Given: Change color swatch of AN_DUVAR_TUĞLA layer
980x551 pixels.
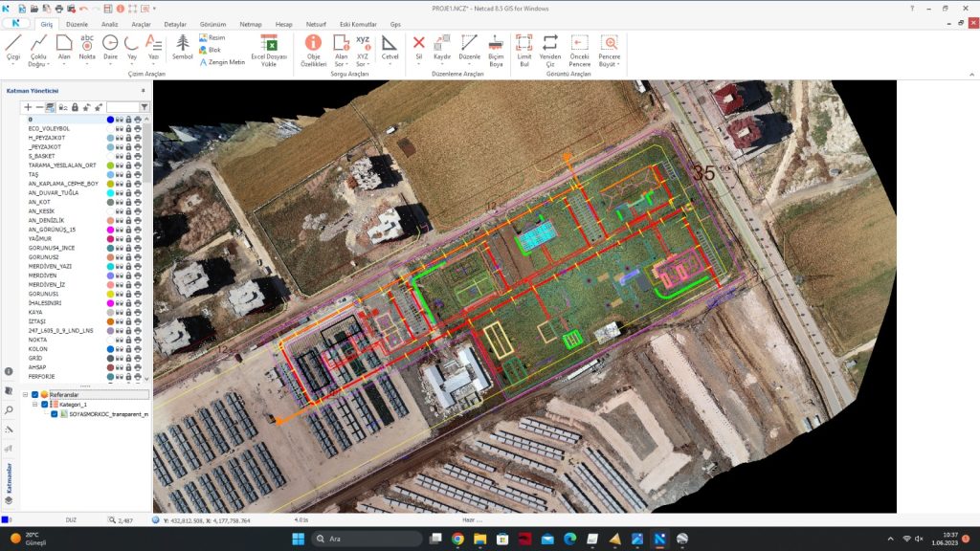Looking at the screenshot, I should pos(110,193).
